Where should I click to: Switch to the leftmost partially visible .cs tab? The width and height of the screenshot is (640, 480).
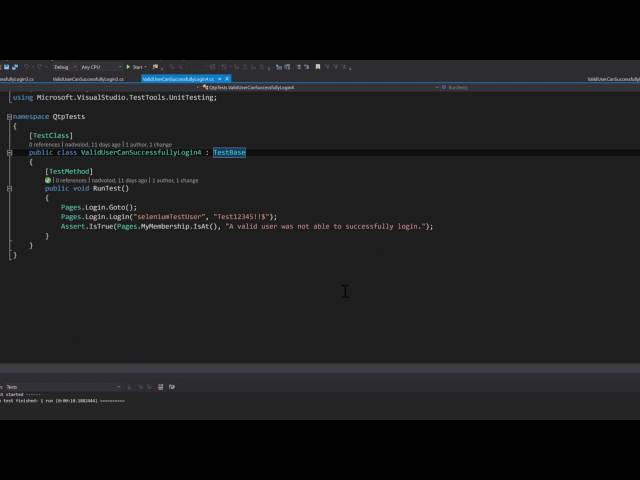click(x=17, y=79)
